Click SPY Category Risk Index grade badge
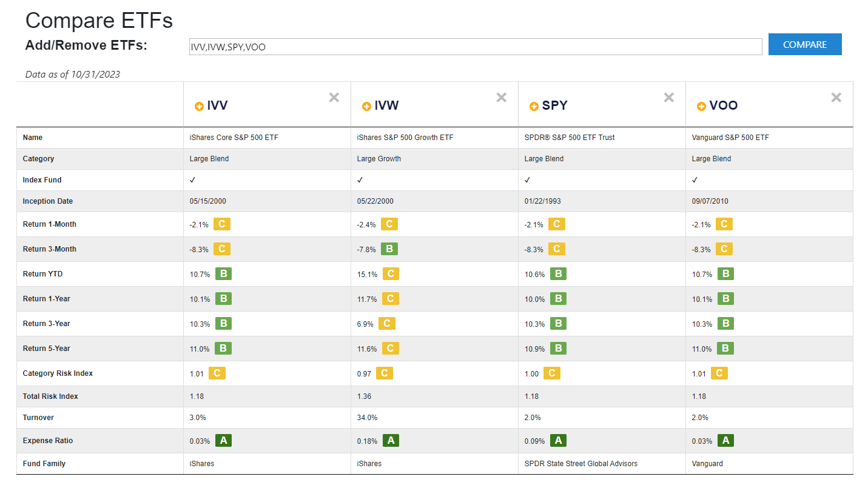Image resolution: width=868 pixels, height=488 pixels. pyautogui.click(x=552, y=373)
